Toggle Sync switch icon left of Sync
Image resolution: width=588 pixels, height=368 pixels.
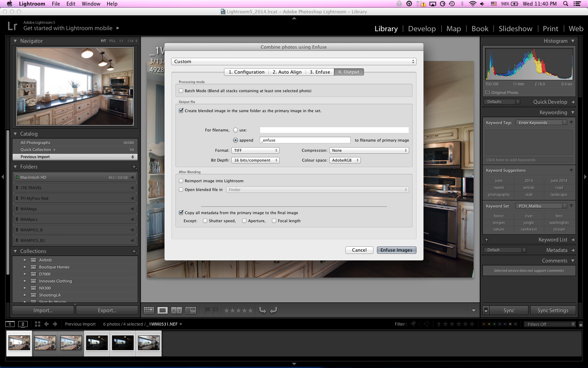(486, 311)
